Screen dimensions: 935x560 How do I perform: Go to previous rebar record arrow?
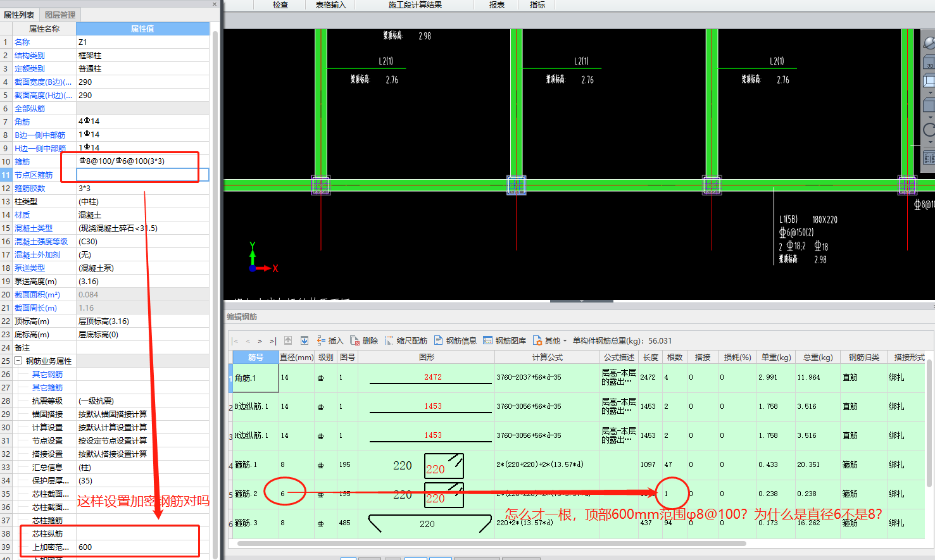click(x=248, y=341)
